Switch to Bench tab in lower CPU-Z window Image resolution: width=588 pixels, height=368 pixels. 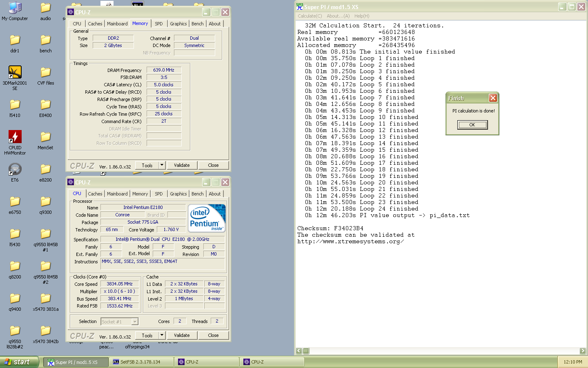198,194
